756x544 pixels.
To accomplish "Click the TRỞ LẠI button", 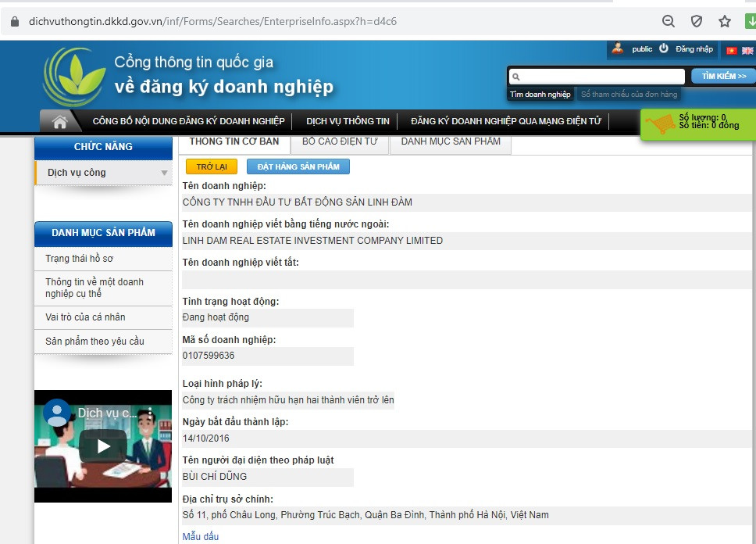I will click(x=211, y=166).
